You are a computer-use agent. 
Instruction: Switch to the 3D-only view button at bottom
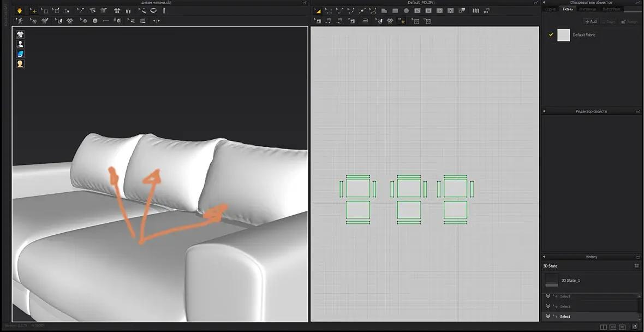(x=613, y=327)
